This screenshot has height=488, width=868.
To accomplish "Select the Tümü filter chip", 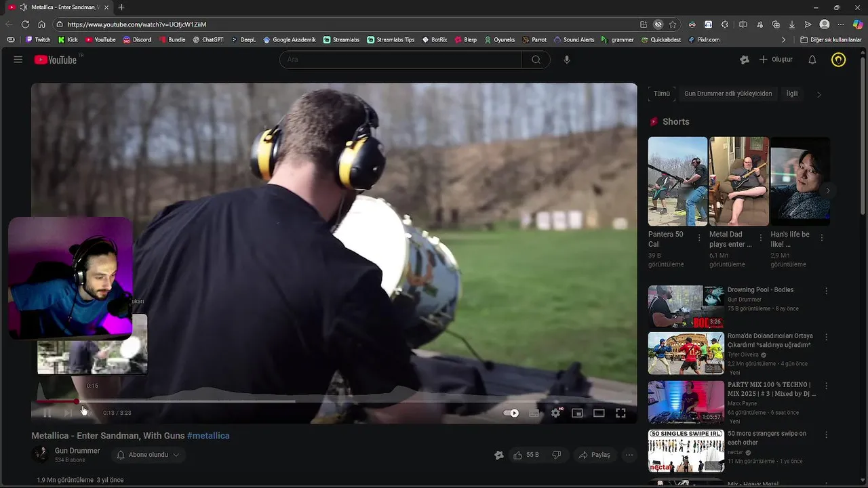I will coord(662,94).
